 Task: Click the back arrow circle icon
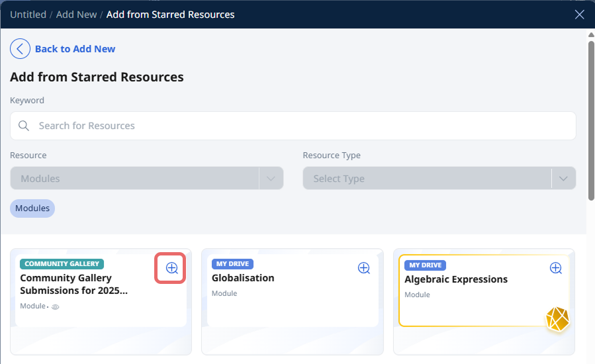20,48
